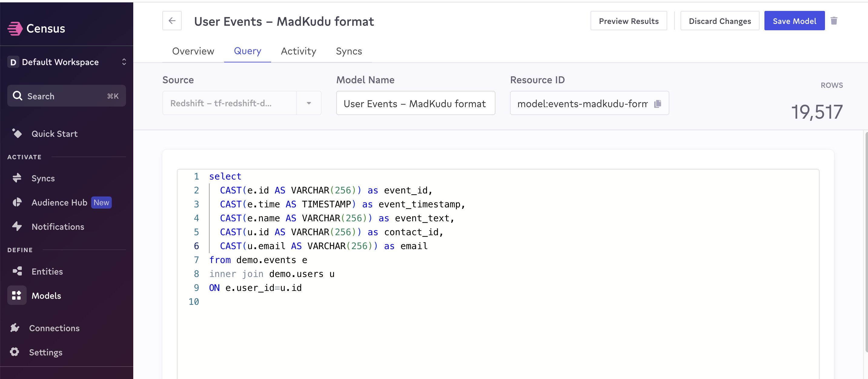868x379 pixels.
Task: Click 'u.email' on SQL line 6
Action: click(x=266, y=246)
